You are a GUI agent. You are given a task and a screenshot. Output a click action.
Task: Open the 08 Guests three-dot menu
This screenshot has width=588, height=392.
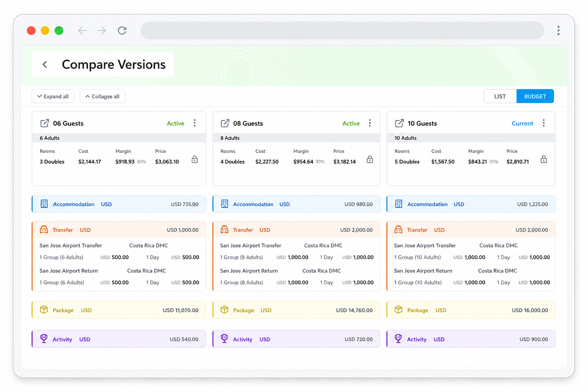point(370,123)
